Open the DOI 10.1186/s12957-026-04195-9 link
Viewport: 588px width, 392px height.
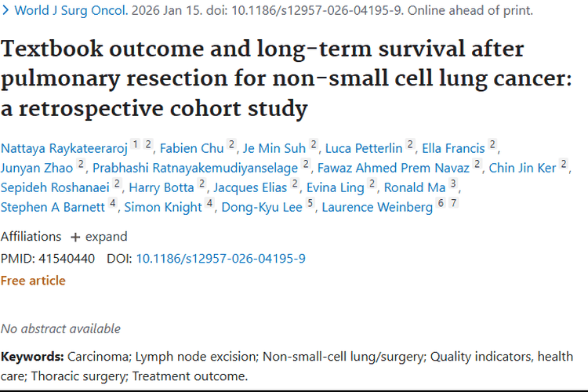point(220,258)
